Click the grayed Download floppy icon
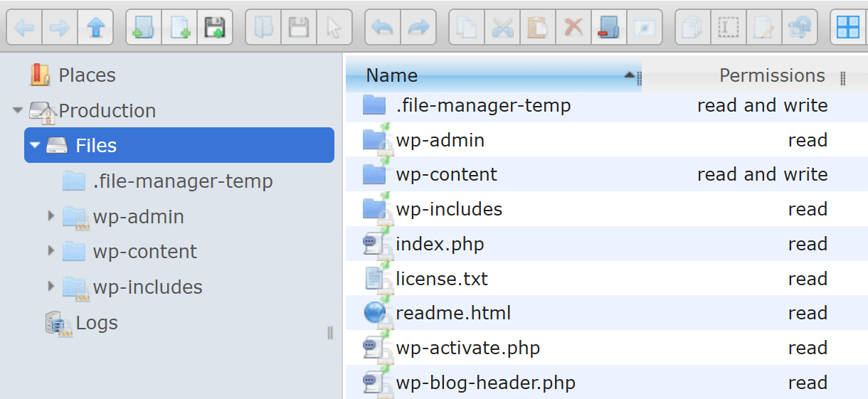Screen dimensions: 868x399 pos(299,28)
